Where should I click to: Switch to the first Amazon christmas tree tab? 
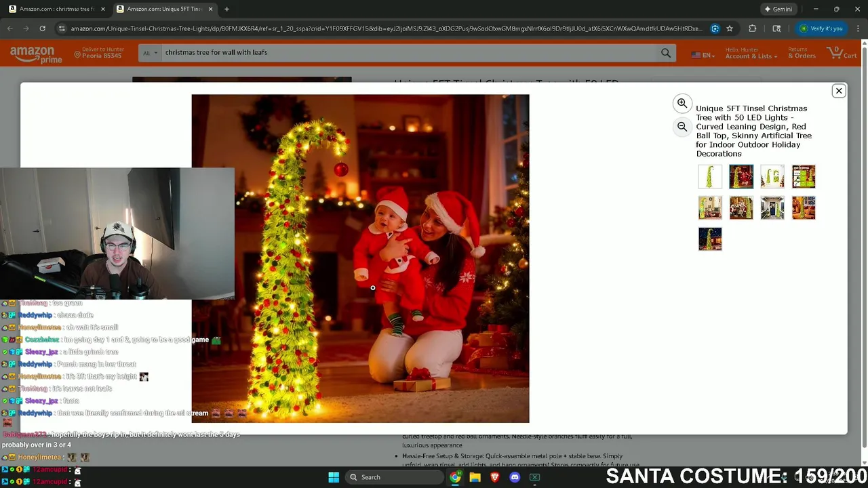[x=56, y=9]
